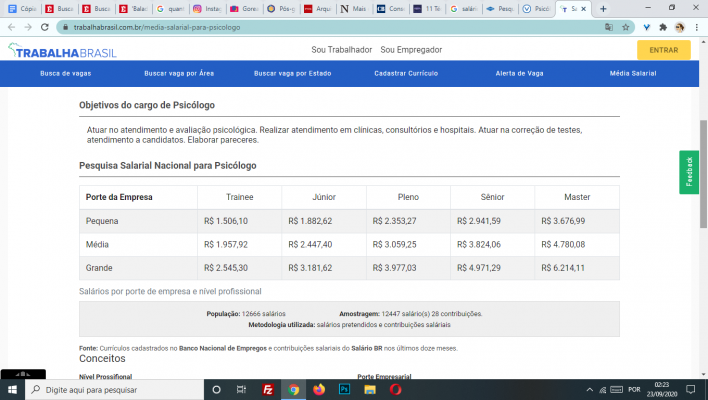Open Chrome's three-dot menu
Screen dimensions: 708x400
pos(697,27)
